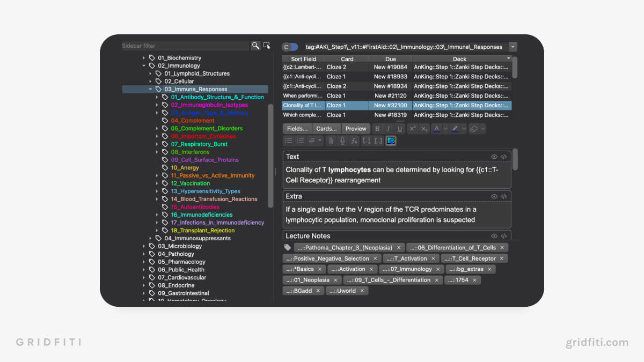The width and height of the screenshot is (644, 362).
Task: Toggle eye icon on Lecture Notes field
Action: click(494, 236)
